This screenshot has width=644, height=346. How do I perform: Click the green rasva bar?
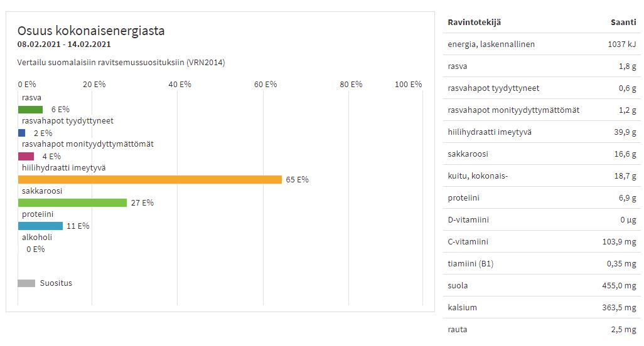30,110
